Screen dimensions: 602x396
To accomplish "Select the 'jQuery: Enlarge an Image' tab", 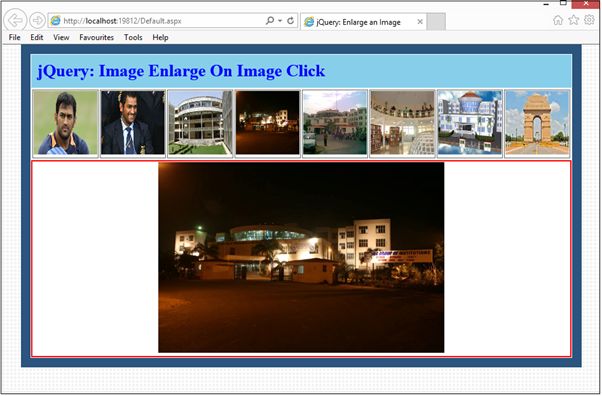I will click(357, 22).
